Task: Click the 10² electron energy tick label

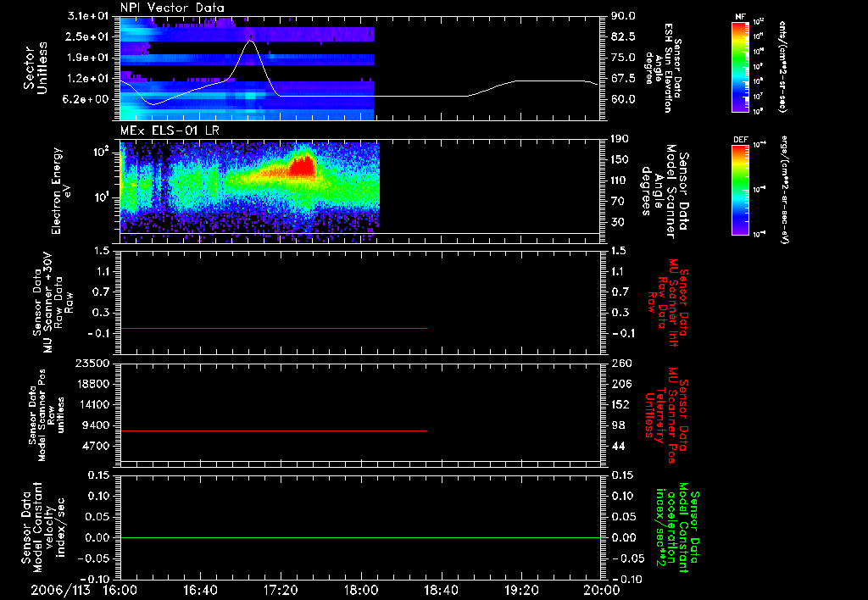Action: [x=102, y=151]
